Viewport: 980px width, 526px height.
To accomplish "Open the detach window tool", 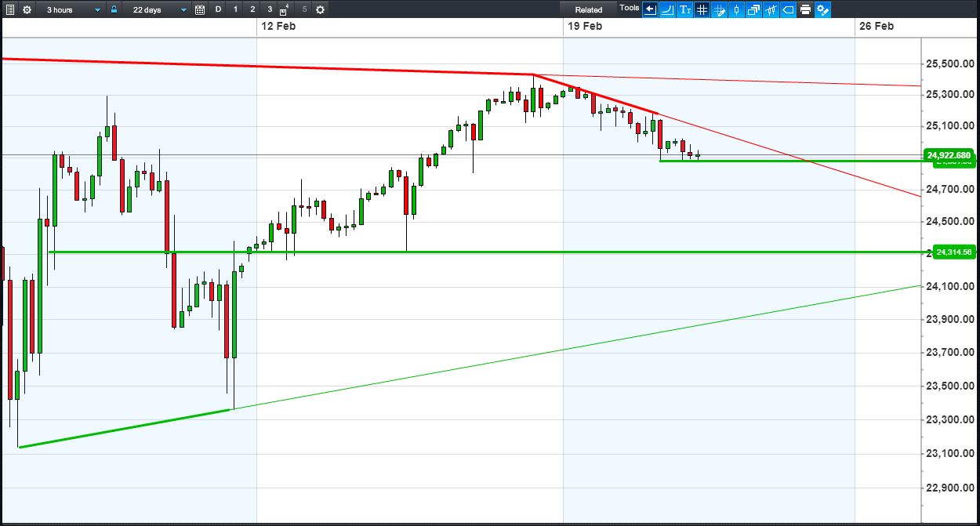I will pyautogui.click(x=753, y=9).
